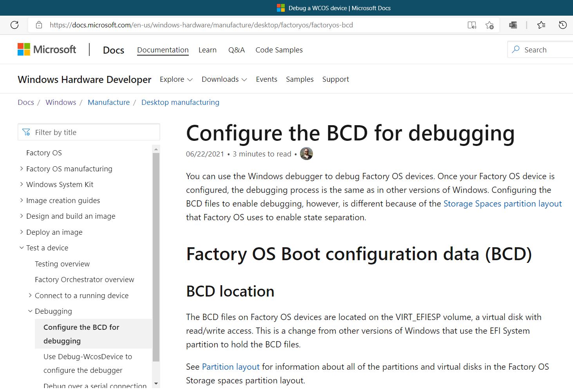Open the Downloads dropdown menu
The image size is (573, 392).
pos(224,79)
